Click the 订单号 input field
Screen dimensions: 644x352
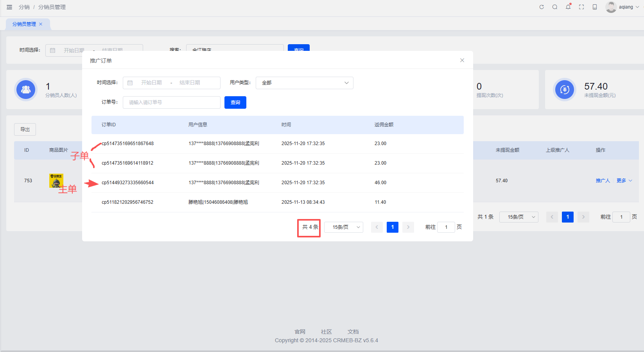pyautogui.click(x=171, y=102)
